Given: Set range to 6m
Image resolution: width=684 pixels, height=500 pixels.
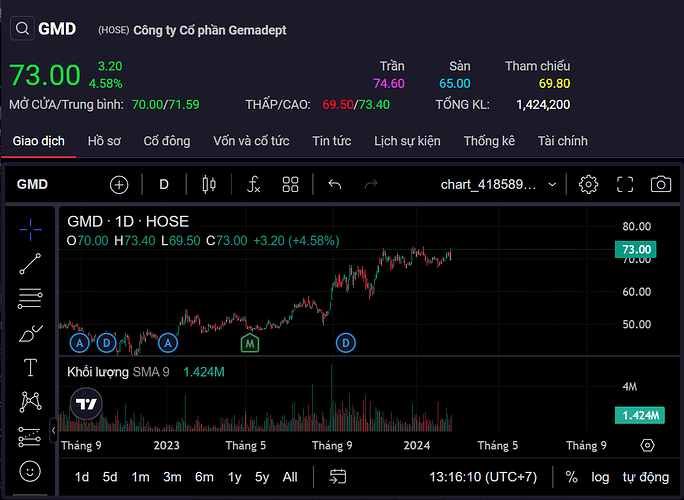Looking at the screenshot, I should tap(204, 477).
